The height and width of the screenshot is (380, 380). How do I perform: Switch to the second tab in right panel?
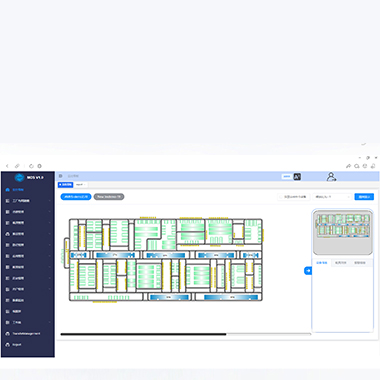pyautogui.click(x=340, y=263)
